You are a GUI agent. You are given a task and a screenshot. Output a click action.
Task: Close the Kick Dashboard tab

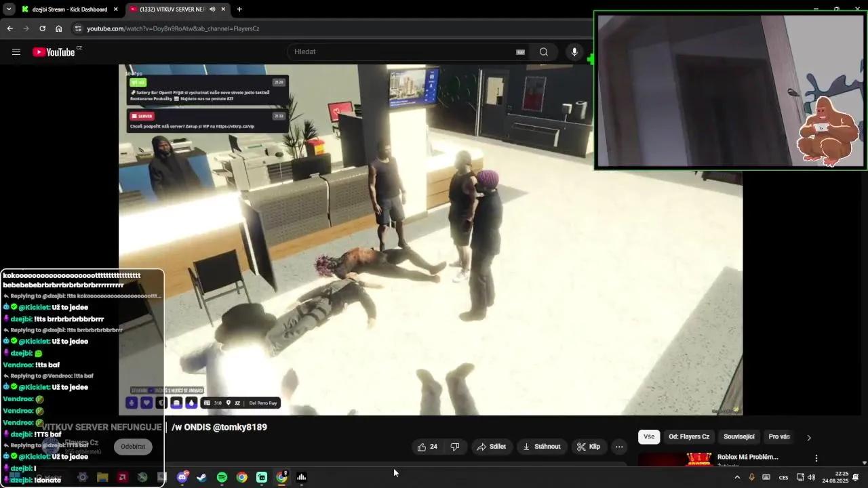(116, 9)
